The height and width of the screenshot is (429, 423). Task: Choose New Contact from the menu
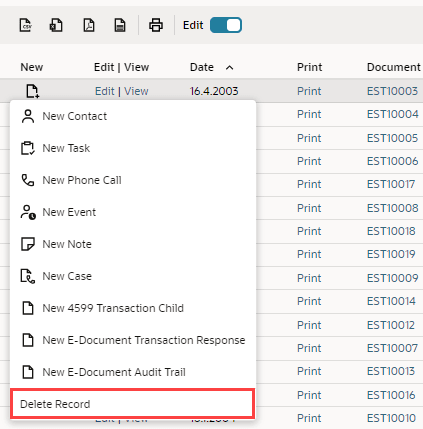(133, 116)
